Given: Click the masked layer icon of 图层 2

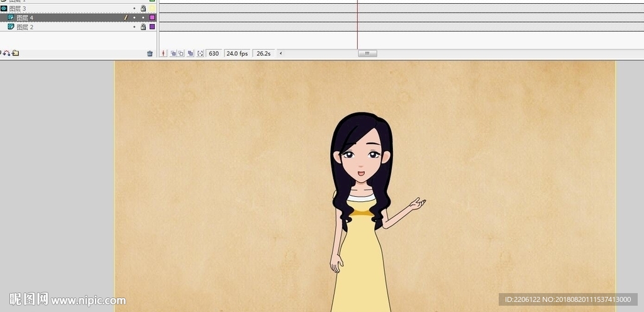Looking at the screenshot, I should click(x=11, y=26).
